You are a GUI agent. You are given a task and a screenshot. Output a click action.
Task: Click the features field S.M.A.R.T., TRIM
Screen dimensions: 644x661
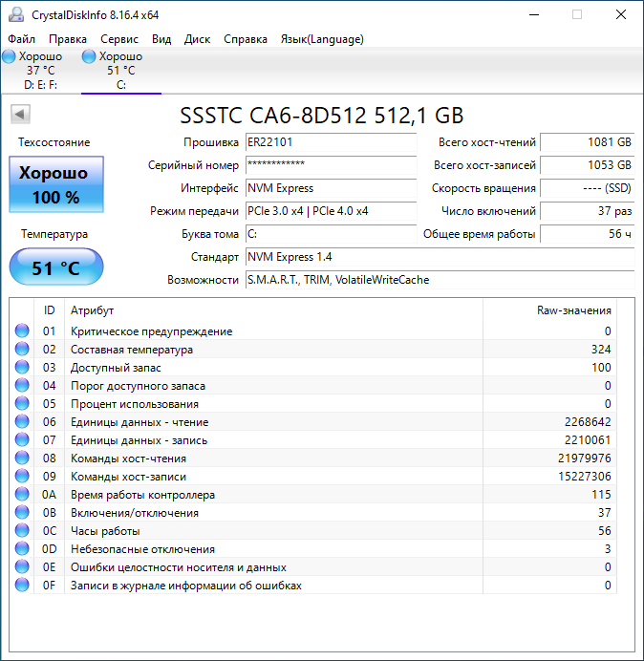pos(440,280)
